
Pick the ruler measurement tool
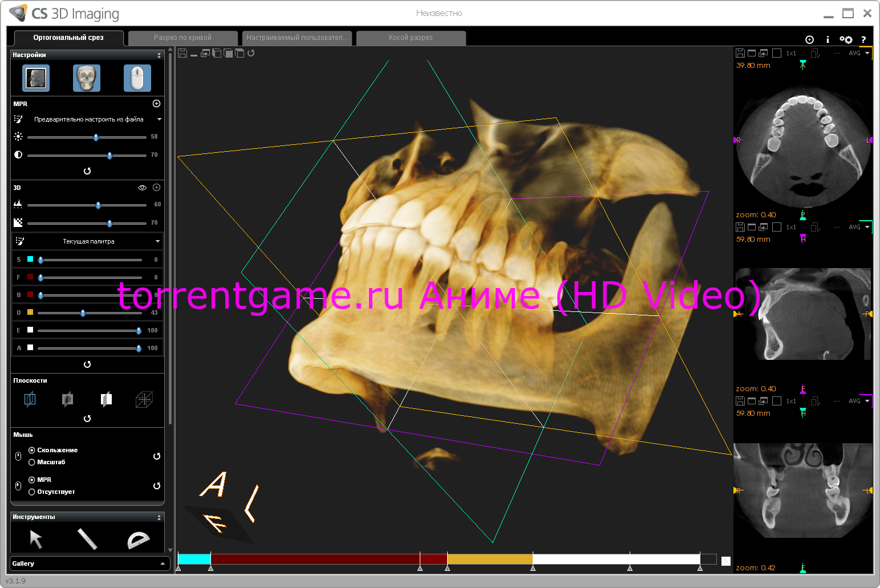click(x=87, y=539)
